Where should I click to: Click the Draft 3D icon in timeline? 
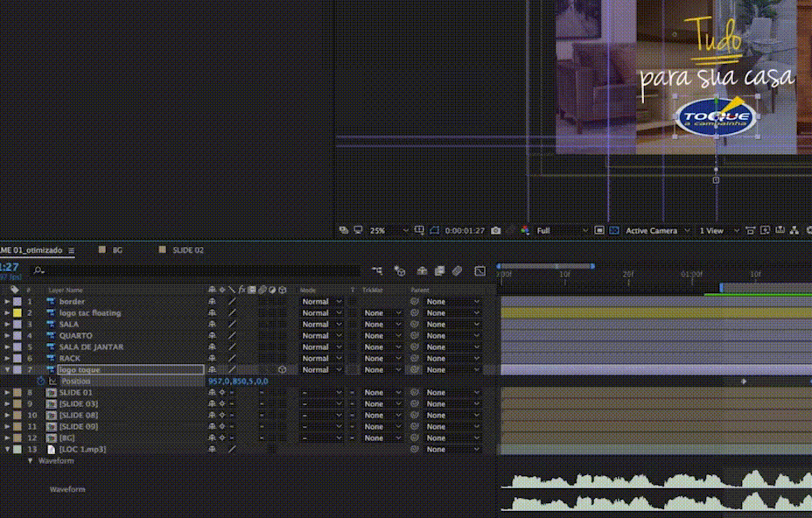click(400, 271)
